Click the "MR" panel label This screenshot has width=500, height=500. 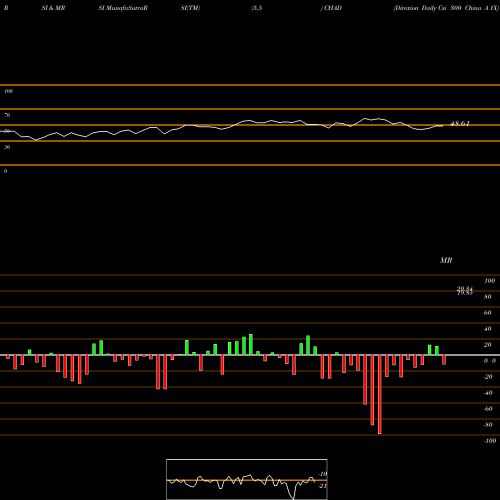click(446, 260)
